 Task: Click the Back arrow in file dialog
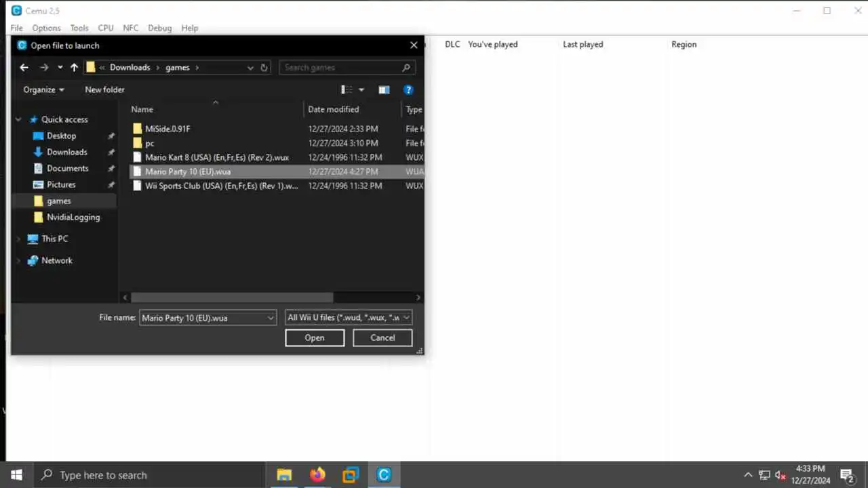[24, 67]
